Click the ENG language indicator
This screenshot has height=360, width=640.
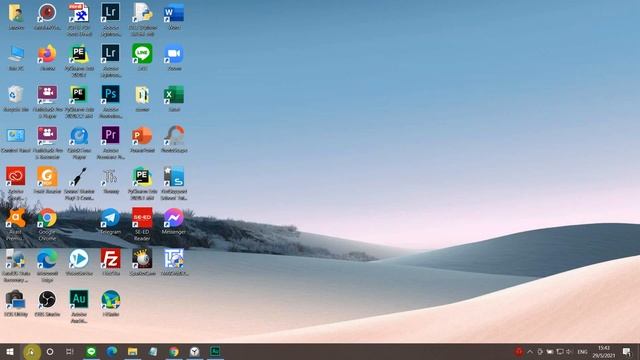pos(582,351)
